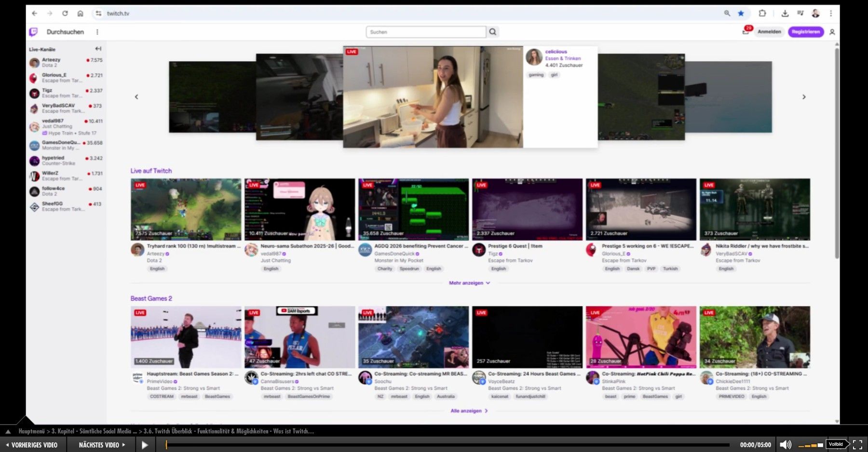The height and width of the screenshot is (452, 868).
Task: Click the Twitch logo icon
Action: [x=33, y=32]
